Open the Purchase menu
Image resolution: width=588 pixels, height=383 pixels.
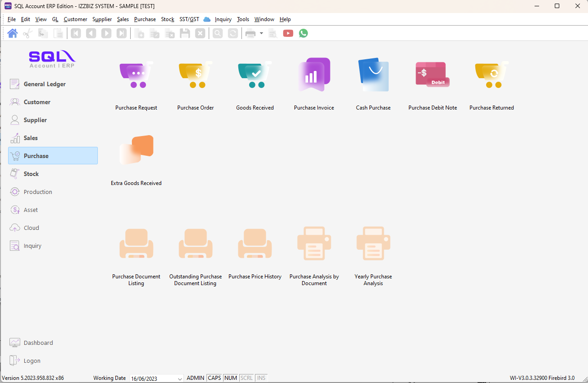coord(145,19)
